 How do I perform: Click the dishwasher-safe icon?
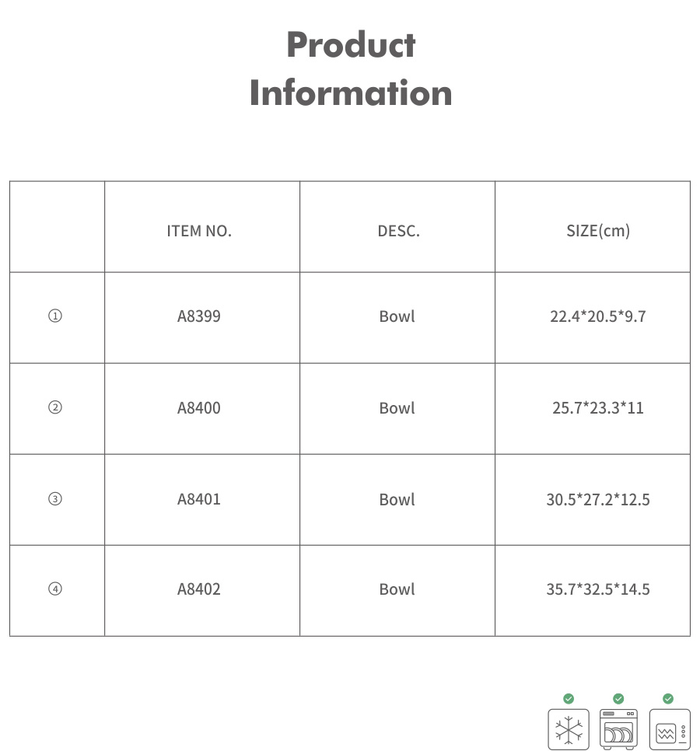coord(618,729)
